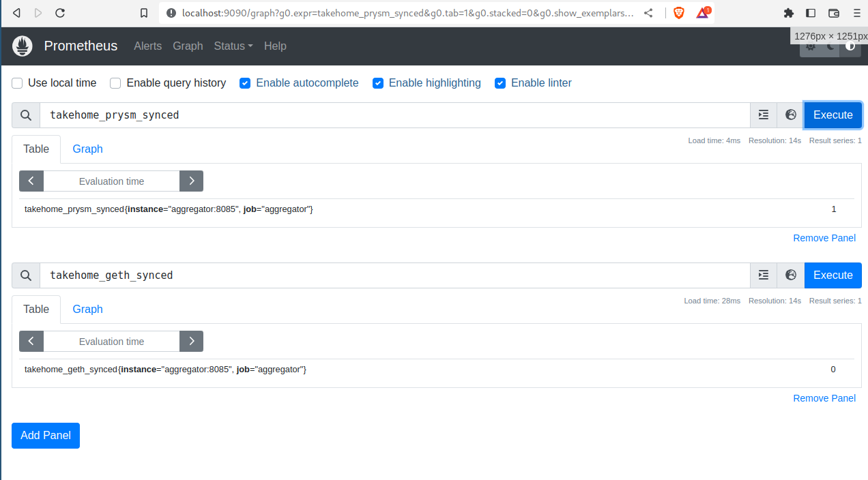Screen dimensions: 868x480
Task: Step evaluation time back in geth panel
Action: [31, 342]
